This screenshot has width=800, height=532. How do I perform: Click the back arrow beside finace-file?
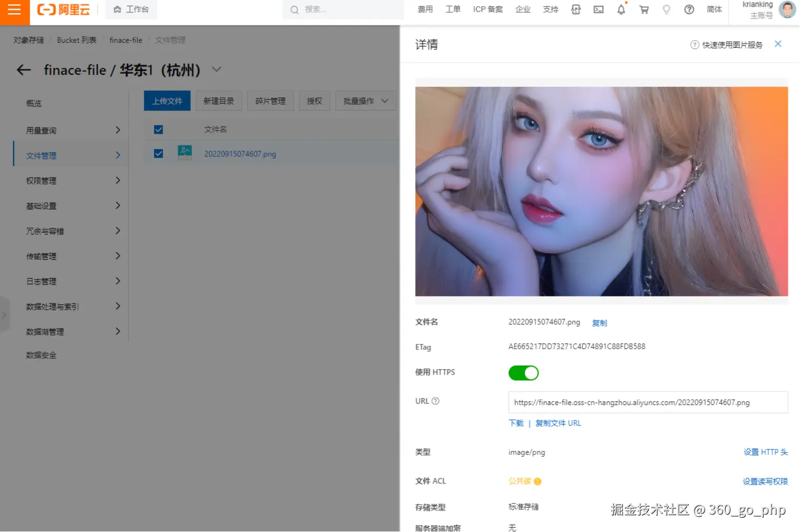coord(24,70)
